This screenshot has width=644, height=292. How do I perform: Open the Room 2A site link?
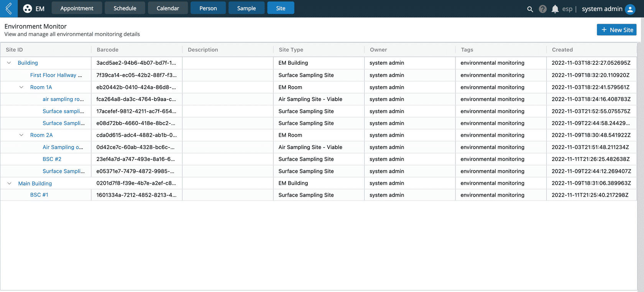click(41, 135)
